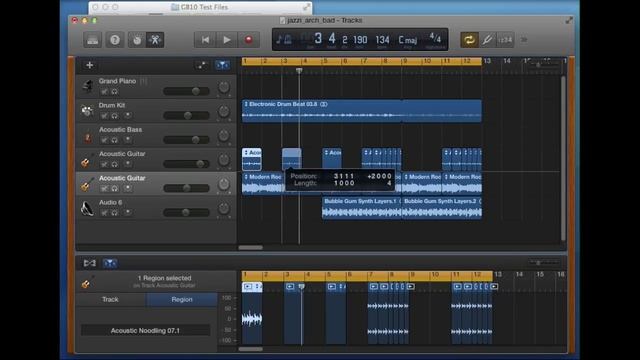Expand the toolbar overflow chevrons
Screen dimensions: 640x360
point(524,40)
